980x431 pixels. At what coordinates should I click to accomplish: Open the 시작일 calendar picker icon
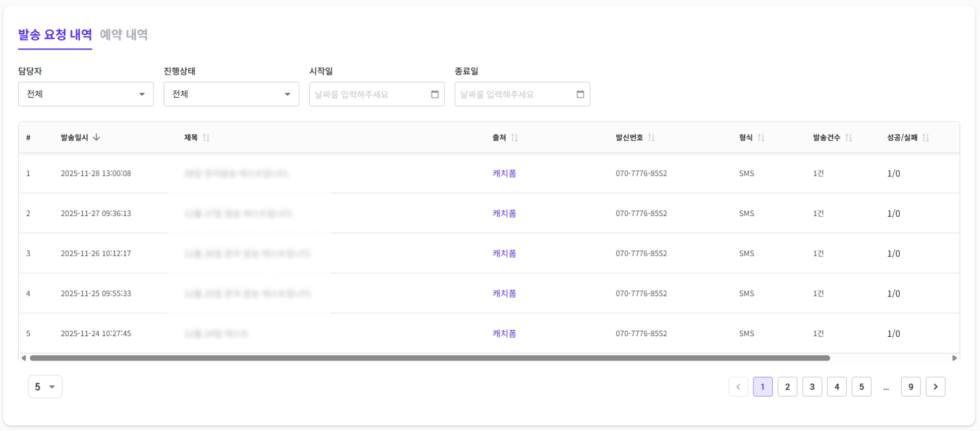pos(434,94)
